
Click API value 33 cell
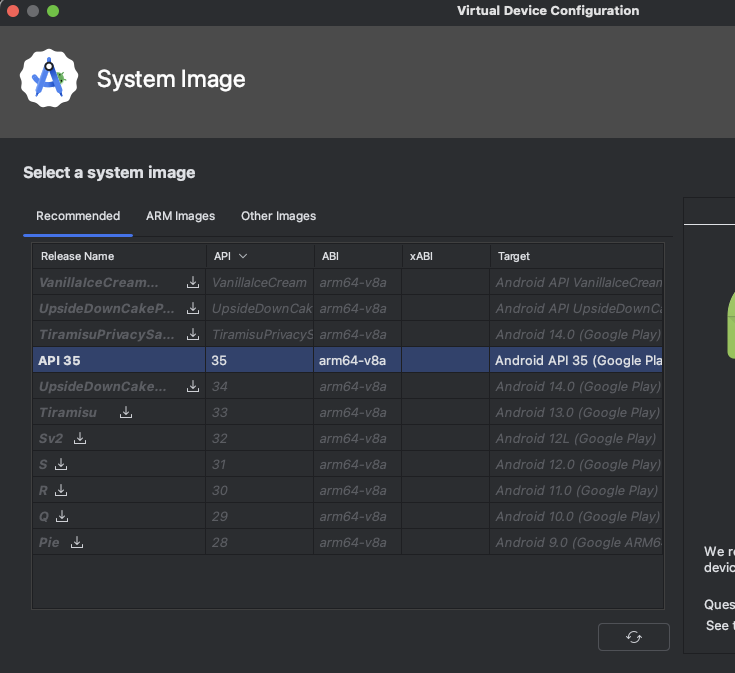click(260, 412)
